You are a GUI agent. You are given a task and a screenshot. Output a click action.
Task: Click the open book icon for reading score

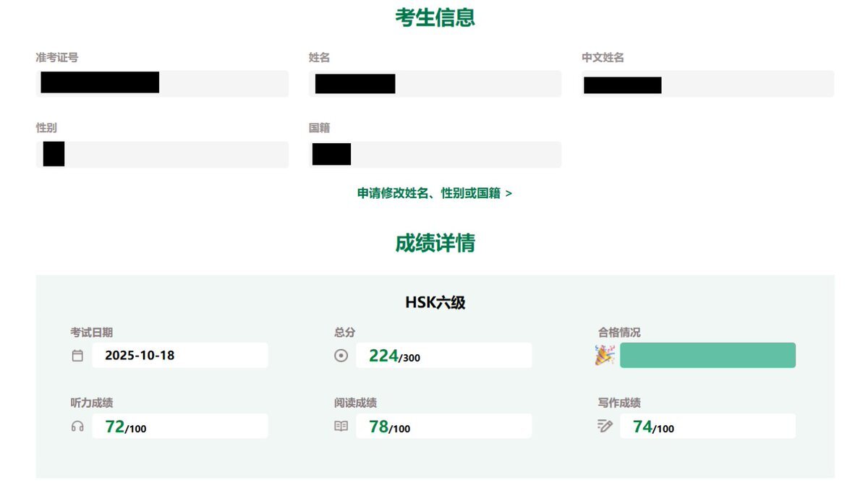click(x=341, y=427)
